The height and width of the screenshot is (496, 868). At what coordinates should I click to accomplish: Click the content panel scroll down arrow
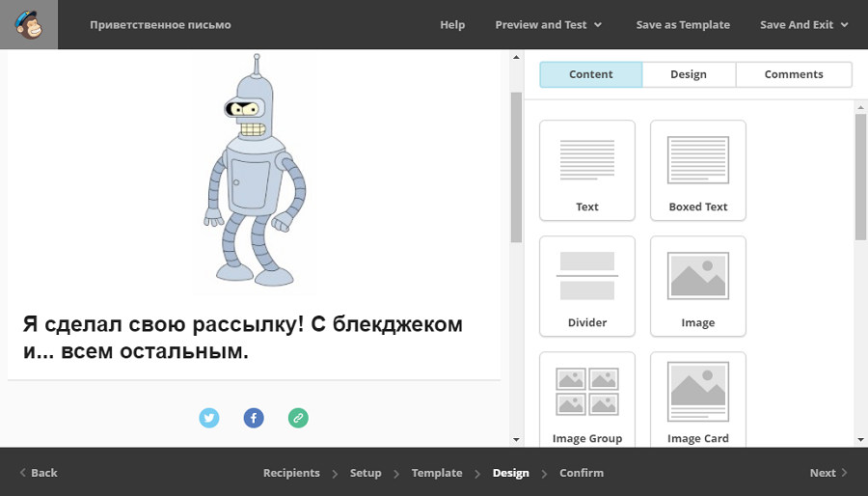pos(861,439)
